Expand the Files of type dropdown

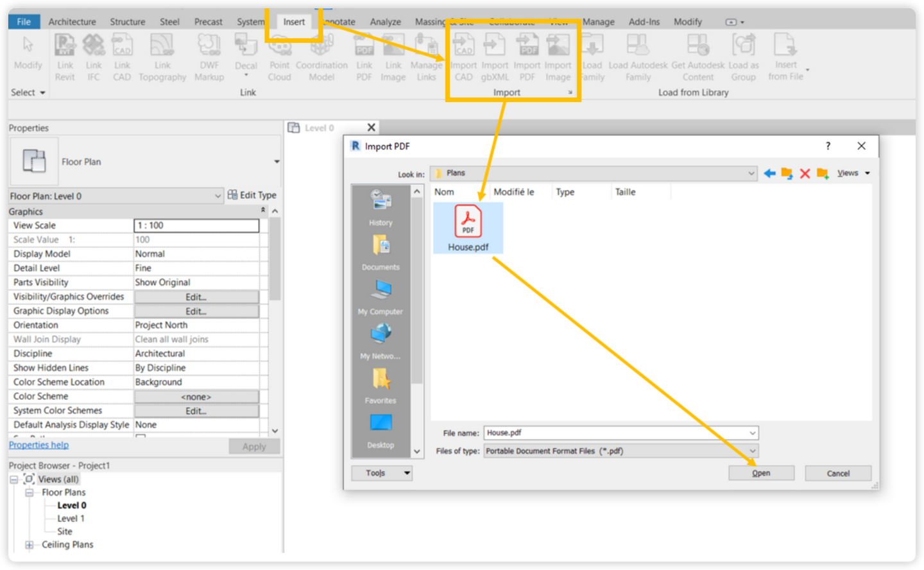753,451
